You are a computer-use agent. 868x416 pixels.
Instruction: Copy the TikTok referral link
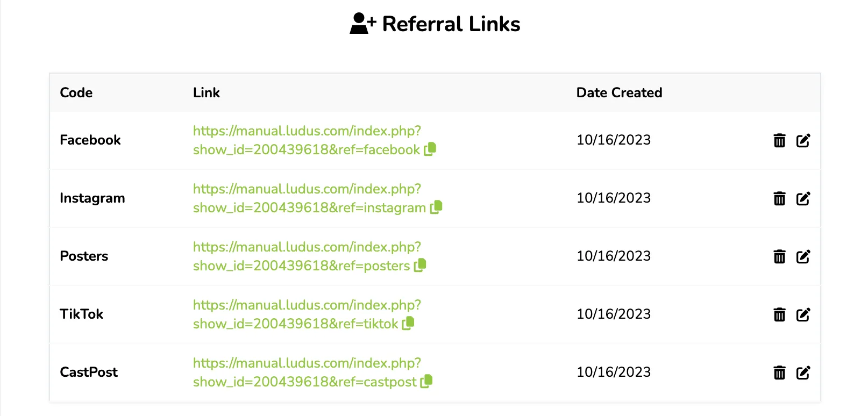tap(408, 323)
